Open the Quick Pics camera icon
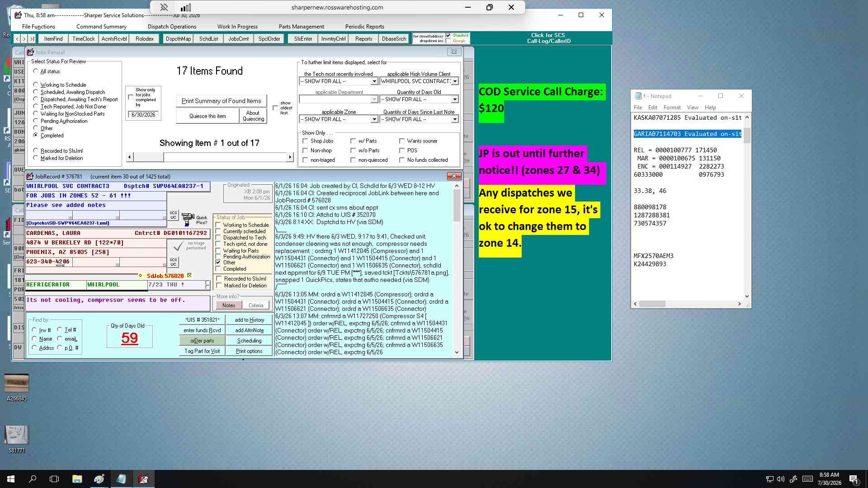This screenshot has height=488, width=868. click(x=188, y=220)
